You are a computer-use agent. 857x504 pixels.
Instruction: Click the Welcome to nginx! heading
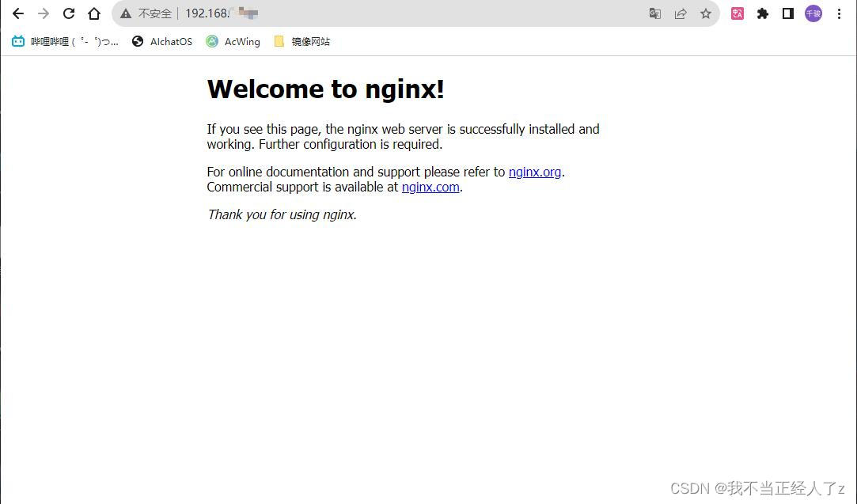(x=326, y=89)
